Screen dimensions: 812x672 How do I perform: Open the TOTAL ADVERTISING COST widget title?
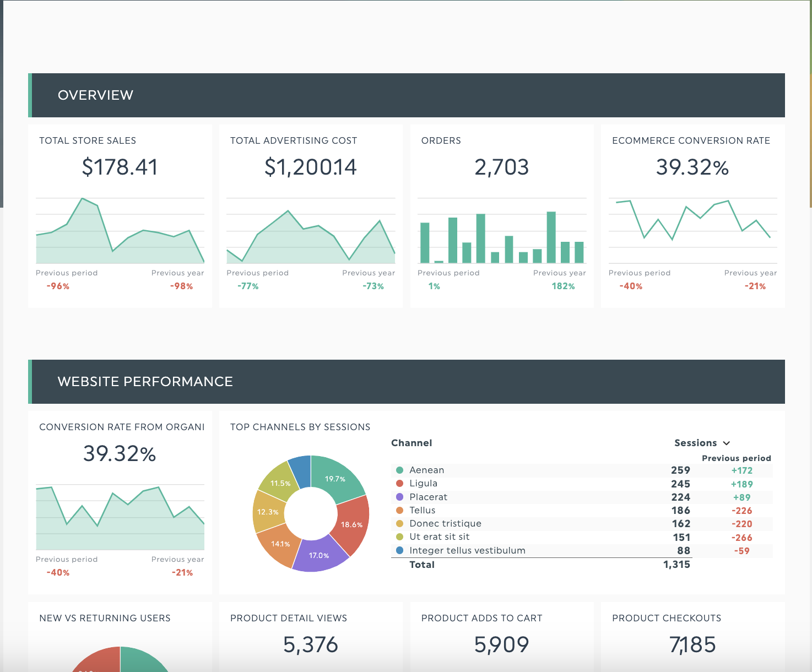[294, 140]
